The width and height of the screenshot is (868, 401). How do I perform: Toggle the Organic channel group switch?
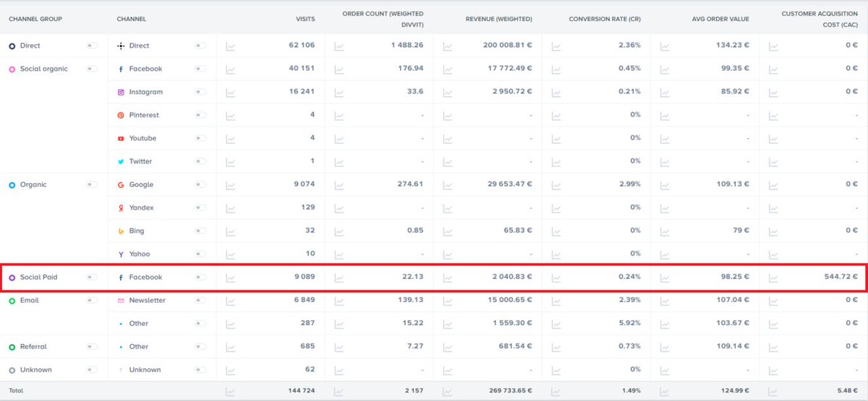[x=92, y=184]
